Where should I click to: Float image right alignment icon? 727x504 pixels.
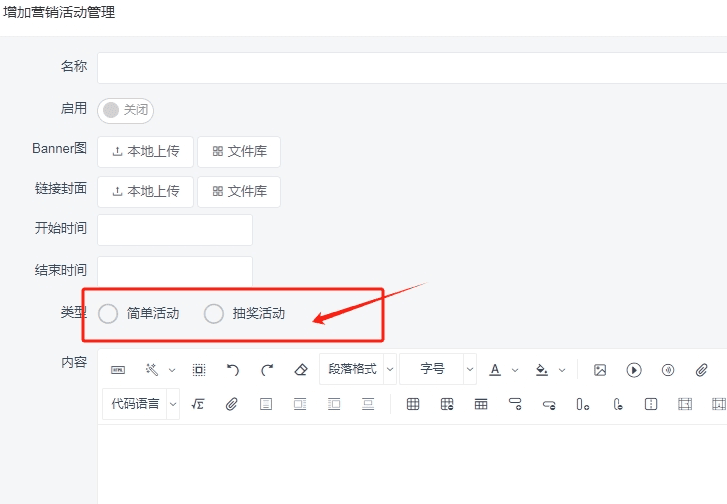[334, 404]
